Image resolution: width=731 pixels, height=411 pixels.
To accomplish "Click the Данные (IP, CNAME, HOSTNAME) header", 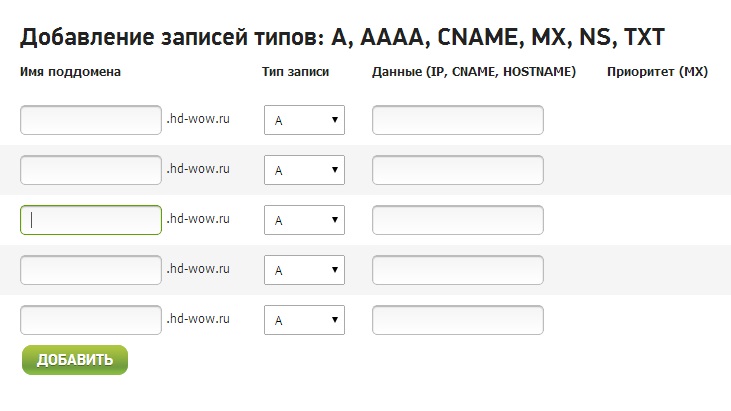I will click(473, 72).
